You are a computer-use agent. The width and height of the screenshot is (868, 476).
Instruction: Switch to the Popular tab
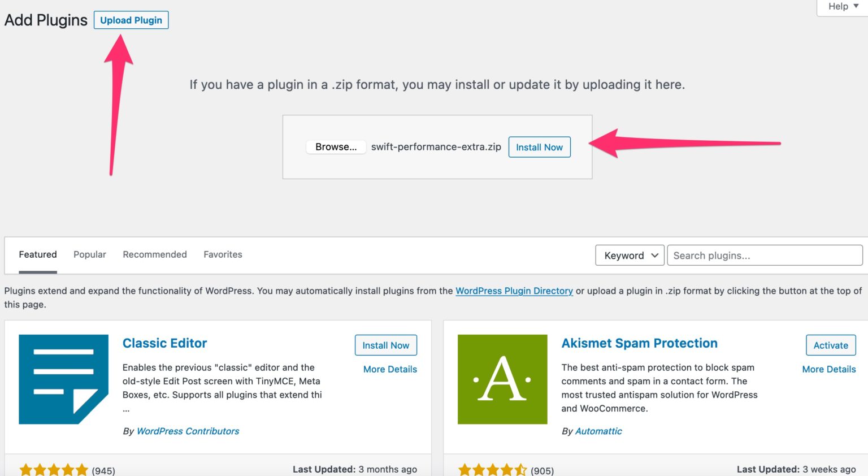coord(90,254)
